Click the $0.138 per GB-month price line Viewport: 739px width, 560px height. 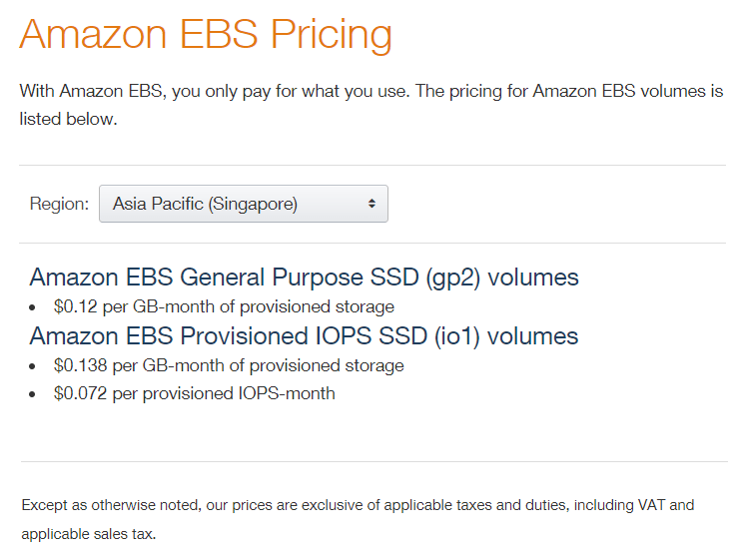pyautogui.click(x=229, y=365)
